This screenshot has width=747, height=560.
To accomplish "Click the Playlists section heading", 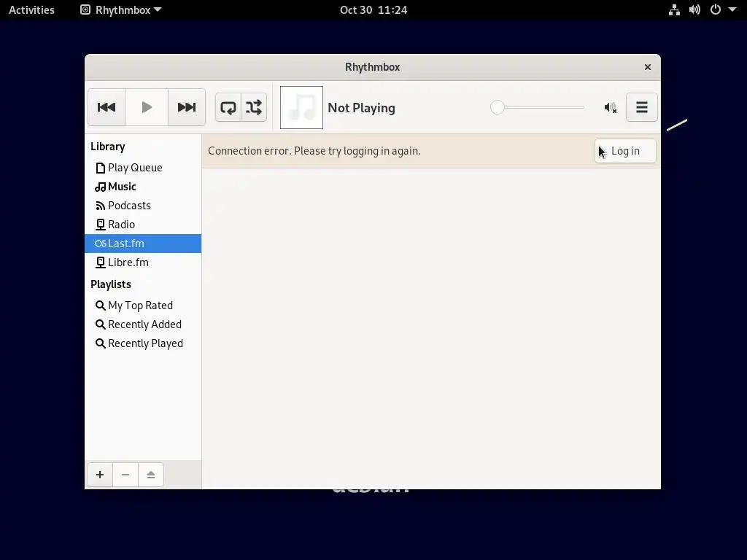I will click(x=111, y=284).
